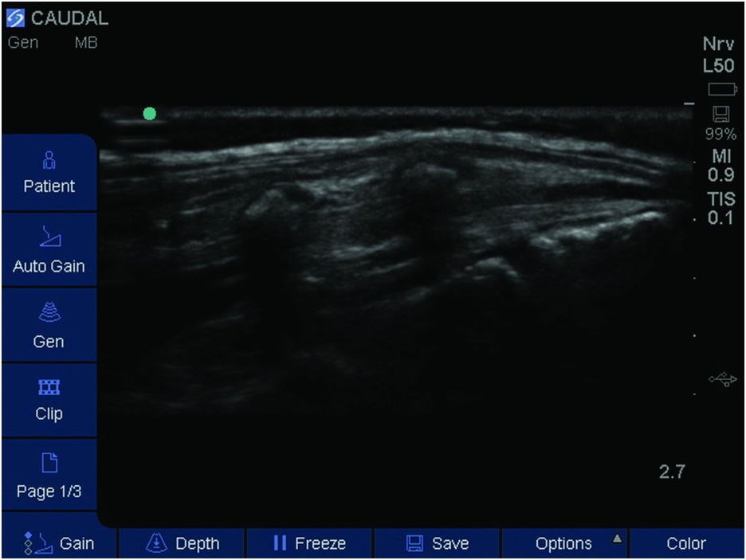This screenshot has height=560, width=746.
Task: Open the Options menu
Action: (x=563, y=543)
